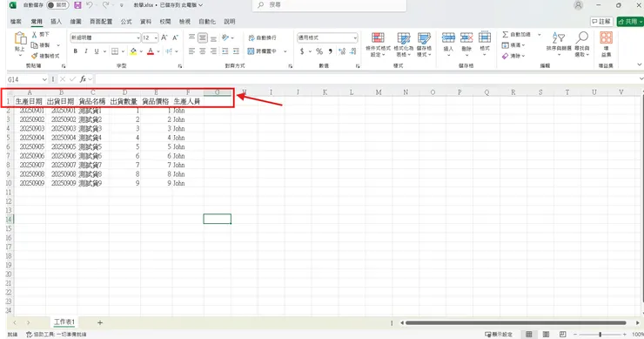Toggle Underline formatting
This screenshot has height=339, width=644.
tap(97, 51)
